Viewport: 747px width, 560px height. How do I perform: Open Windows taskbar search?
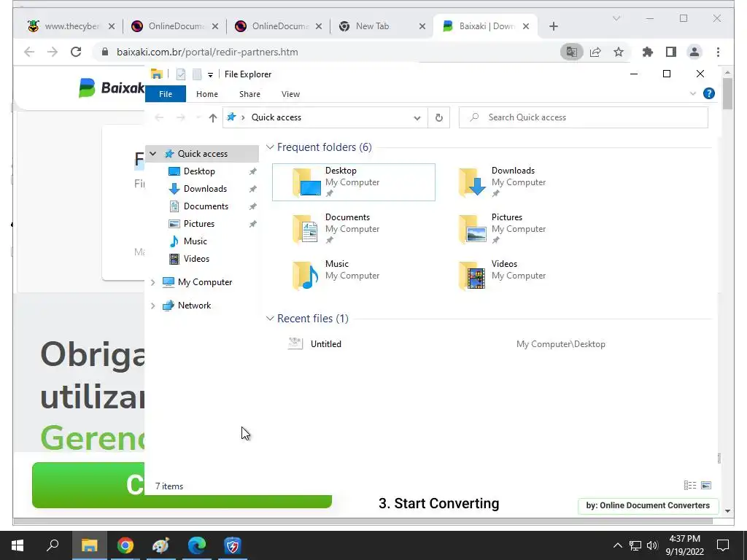click(x=53, y=545)
